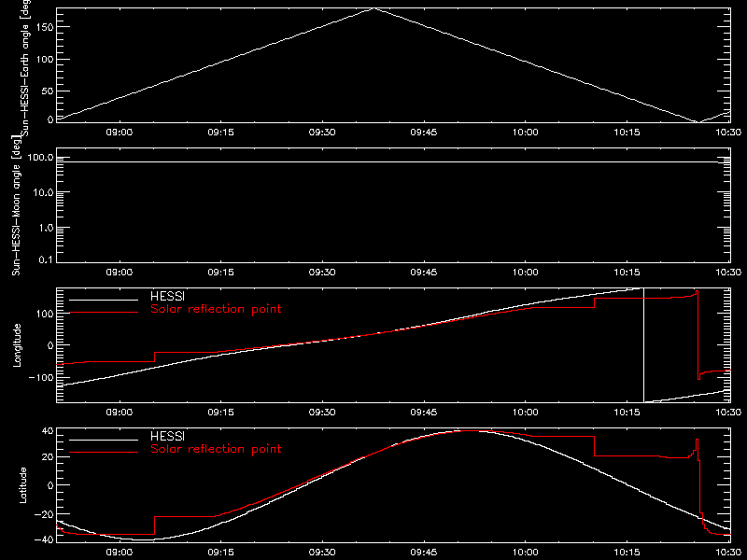747x560 pixels.
Task: Click the vertical white wrap line in Longitude plot
Action: (x=643, y=345)
